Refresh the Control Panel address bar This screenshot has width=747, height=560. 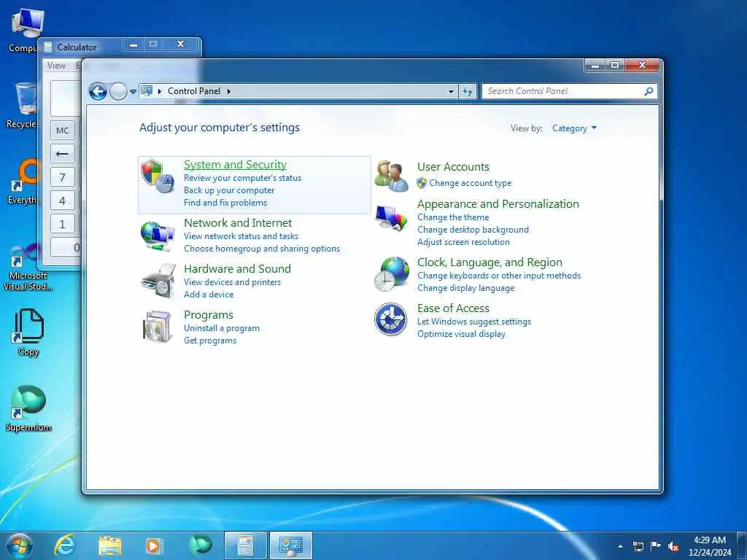(x=468, y=91)
